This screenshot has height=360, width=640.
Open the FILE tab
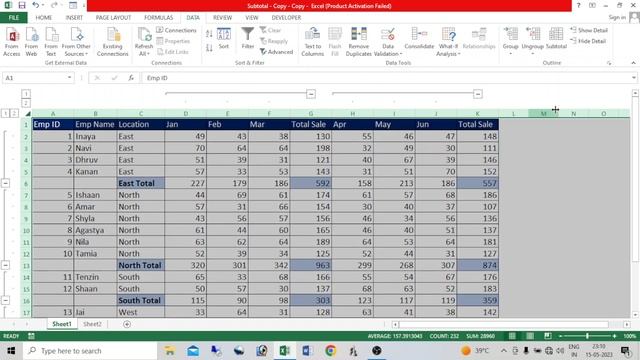pyautogui.click(x=14, y=18)
